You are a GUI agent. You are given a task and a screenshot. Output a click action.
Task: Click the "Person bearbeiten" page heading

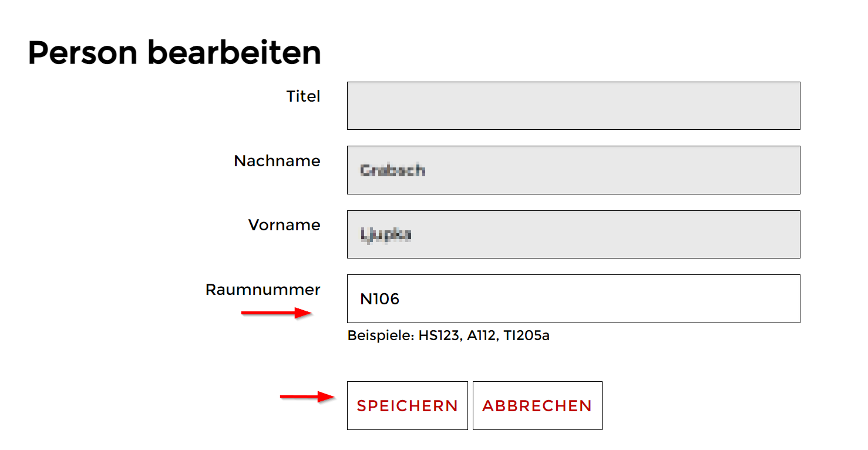tap(174, 53)
